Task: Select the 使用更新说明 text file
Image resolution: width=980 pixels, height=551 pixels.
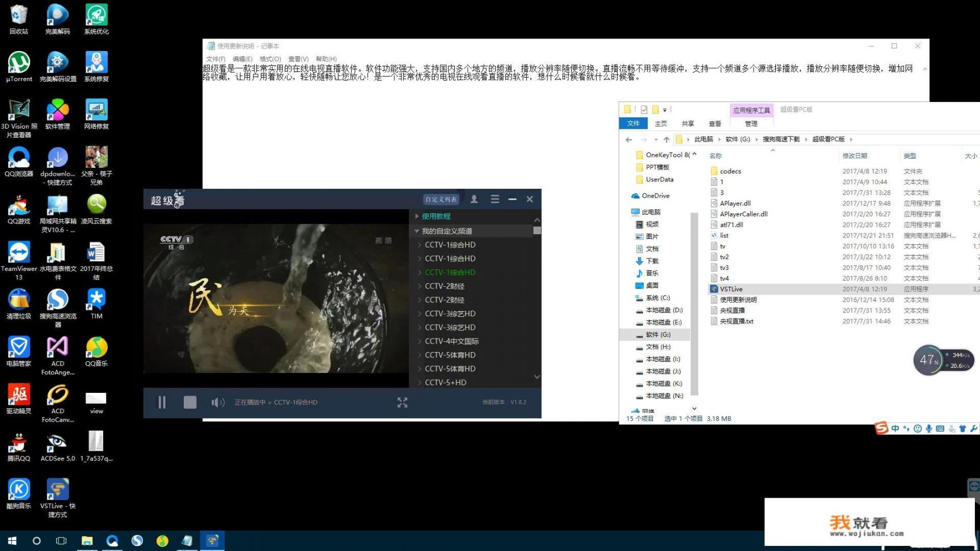Action: coord(738,300)
